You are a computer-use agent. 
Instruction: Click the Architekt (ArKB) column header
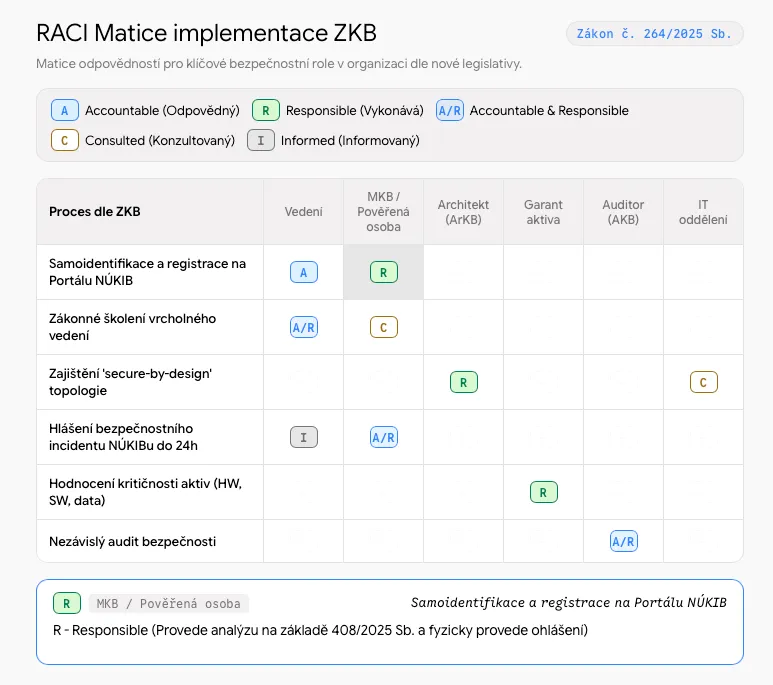click(x=463, y=212)
